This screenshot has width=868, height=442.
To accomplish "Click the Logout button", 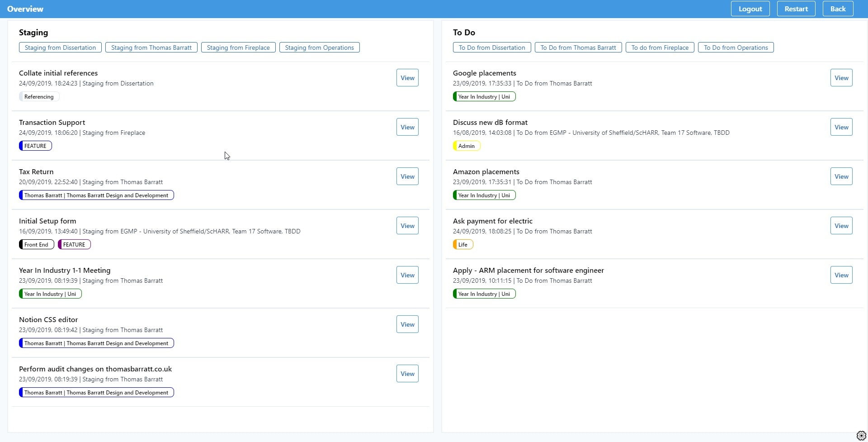I will pos(750,9).
